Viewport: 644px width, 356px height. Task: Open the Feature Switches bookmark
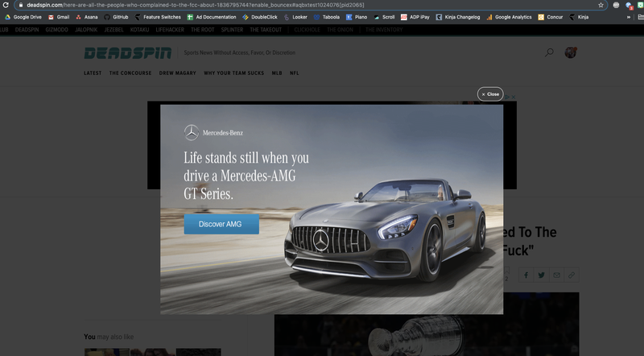(158, 17)
